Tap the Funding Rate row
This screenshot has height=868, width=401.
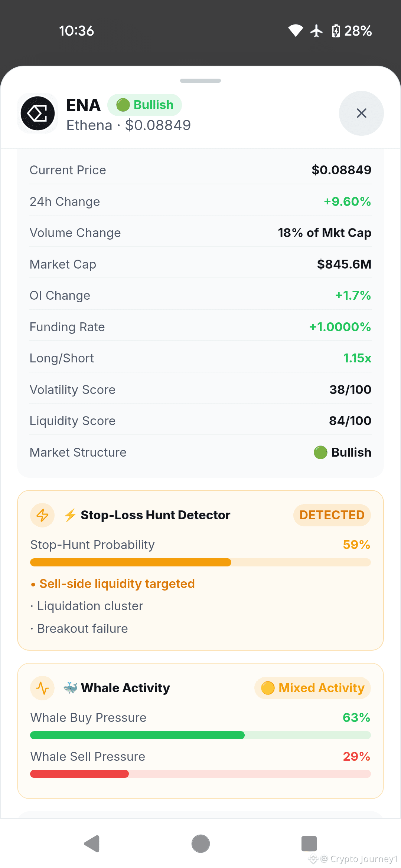click(200, 327)
